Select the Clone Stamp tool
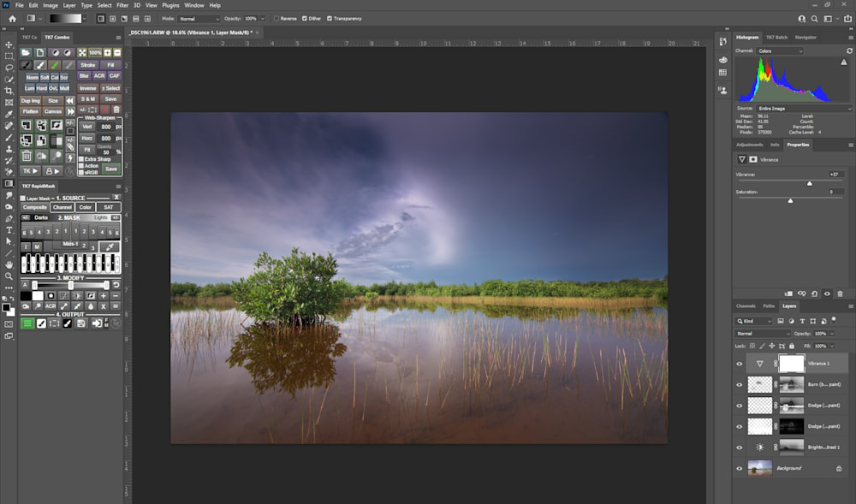This screenshot has height=504, width=856. coord(9,149)
